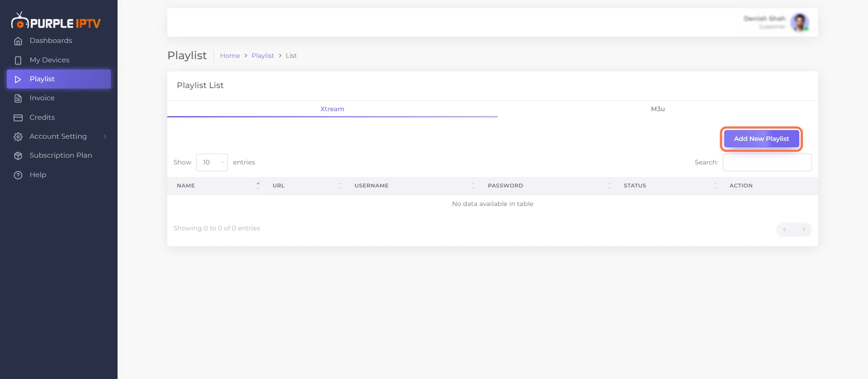The width and height of the screenshot is (868, 379).
Task: Click the Playlist play-triangle icon
Action: point(18,80)
